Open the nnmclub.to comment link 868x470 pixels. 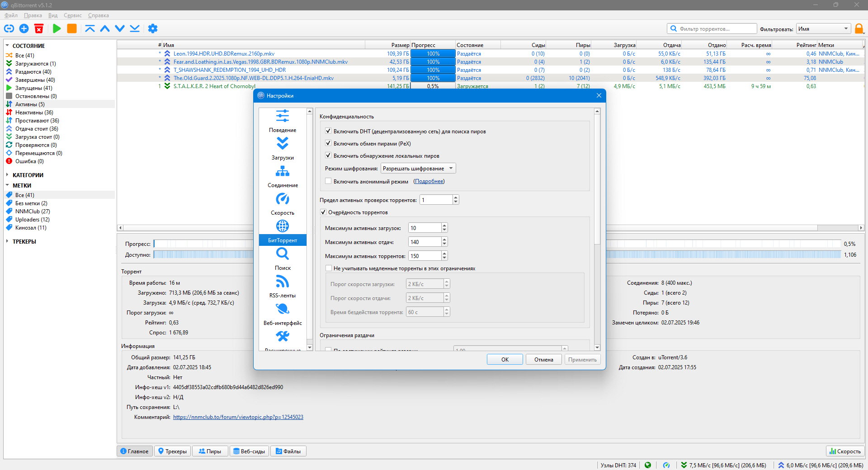238,417
